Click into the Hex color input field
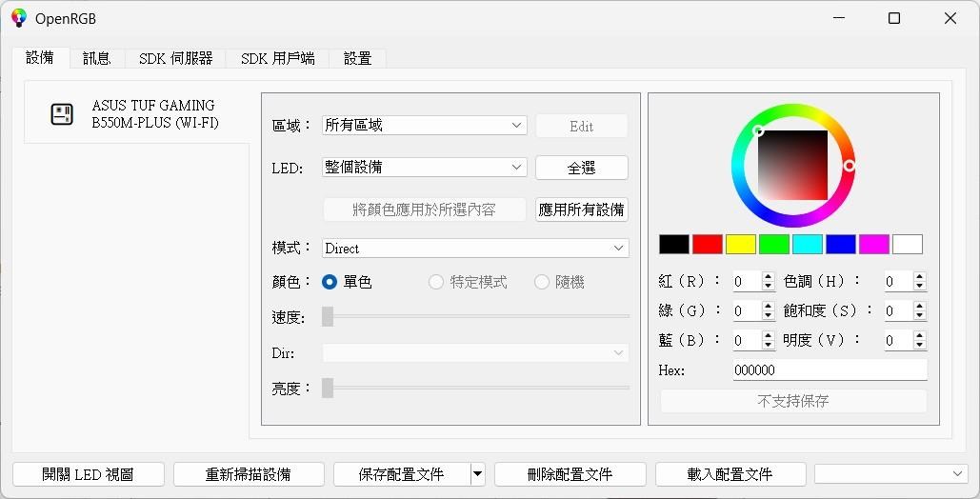Screen dimensions: 980x499 [830, 369]
